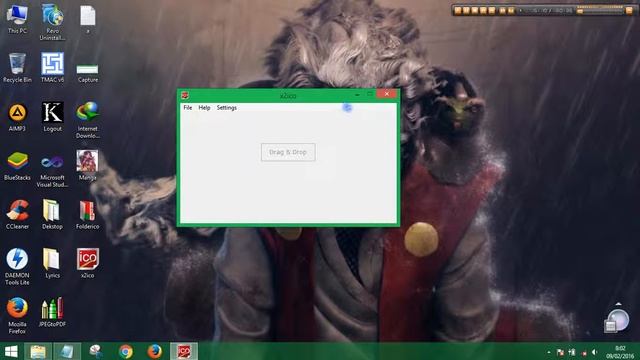Click the bubble calendar desktop gadget

tap(616, 321)
